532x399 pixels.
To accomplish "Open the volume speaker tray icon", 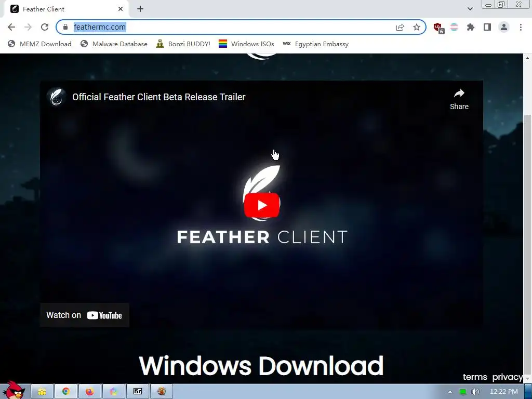I will (475, 392).
